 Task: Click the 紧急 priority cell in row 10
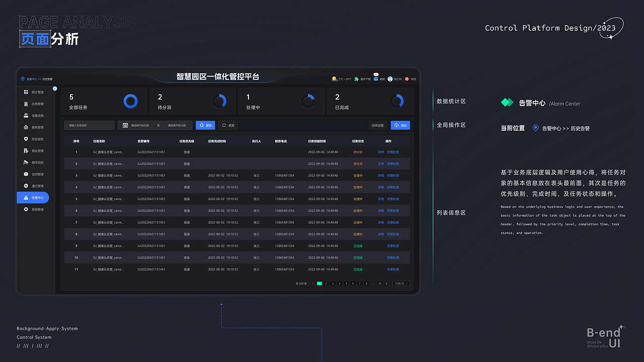click(187, 257)
